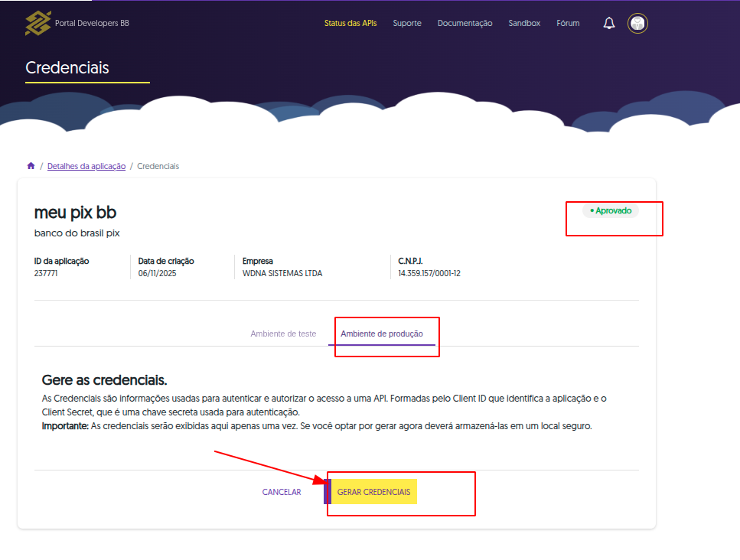Open the Suporte menu item
The height and width of the screenshot is (560, 740).
[x=407, y=24]
